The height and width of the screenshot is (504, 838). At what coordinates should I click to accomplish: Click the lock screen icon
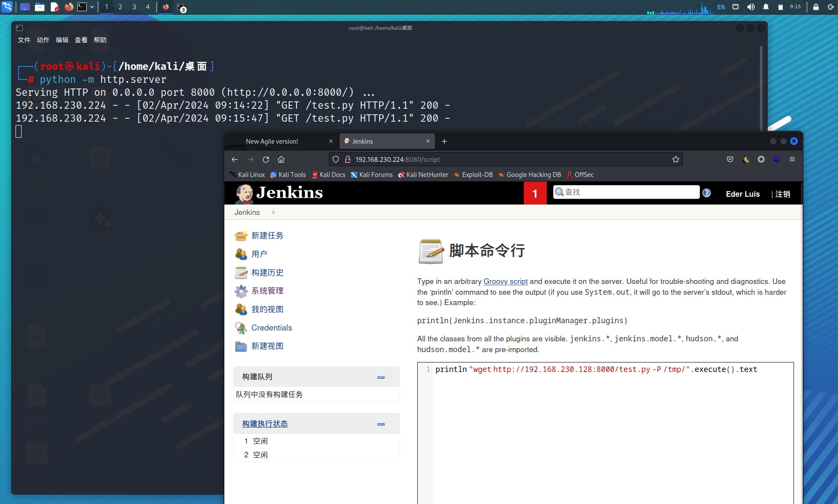click(x=816, y=7)
